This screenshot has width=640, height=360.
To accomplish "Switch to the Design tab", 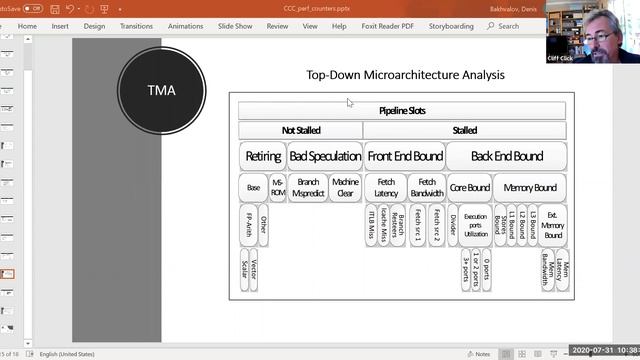I will click(x=94, y=26).
